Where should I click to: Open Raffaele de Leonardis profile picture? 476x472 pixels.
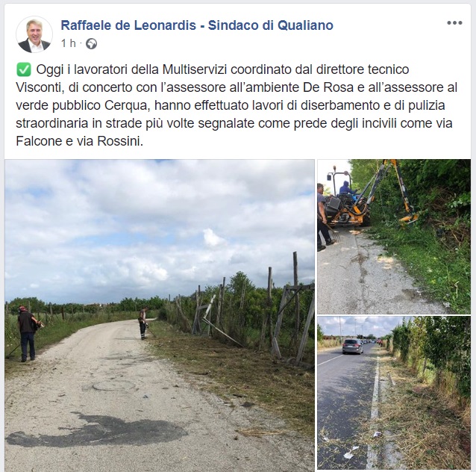pos(34,34)
